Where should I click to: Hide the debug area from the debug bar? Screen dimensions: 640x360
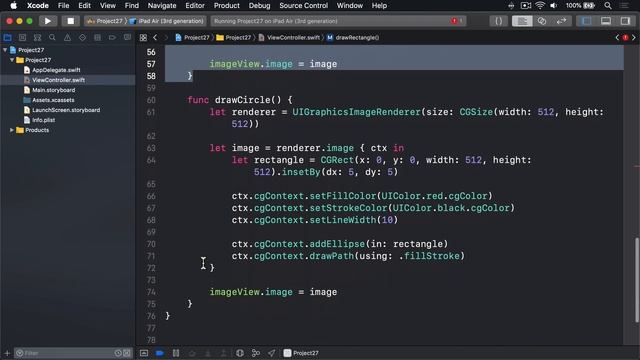144,353
